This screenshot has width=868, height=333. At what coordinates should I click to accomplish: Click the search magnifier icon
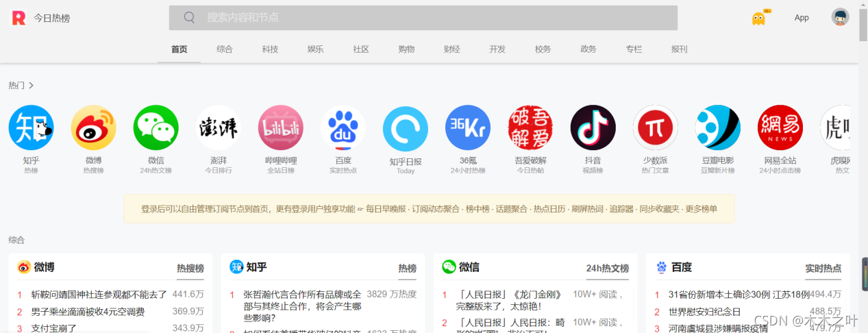click(190, 18)
